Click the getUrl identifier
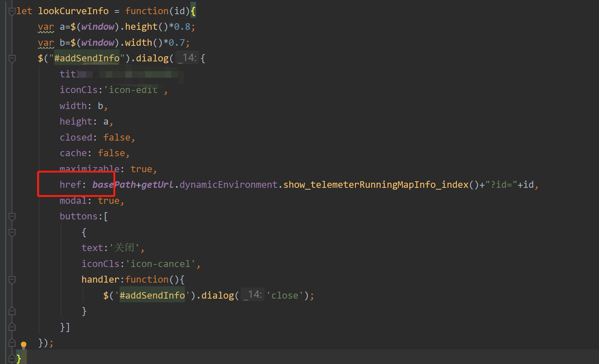Screen dimensions: 599x364 pos(158,185)
